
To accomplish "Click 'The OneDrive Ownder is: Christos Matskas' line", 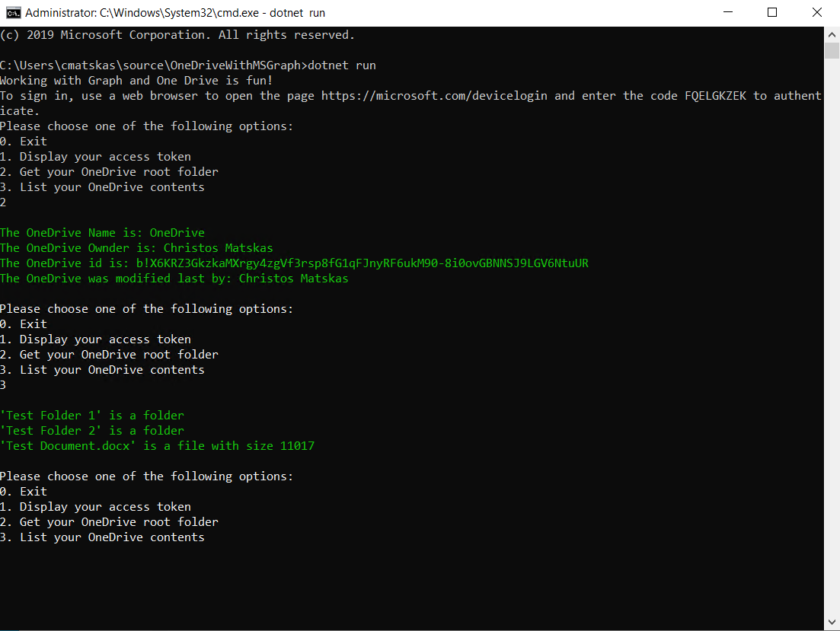I will [x=136, y=248].
